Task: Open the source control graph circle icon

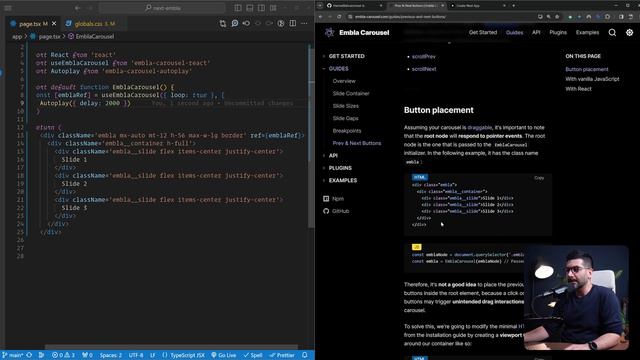Action: (x=281, y=24)
